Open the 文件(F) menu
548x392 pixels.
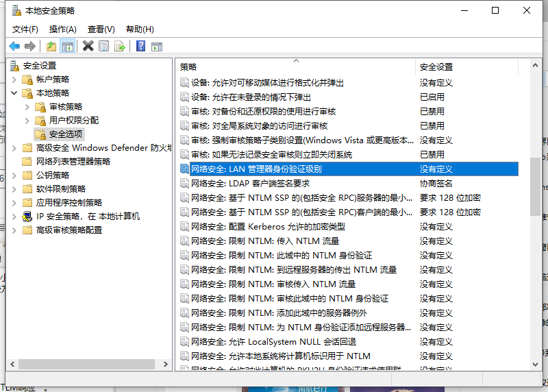click(25, 29)
